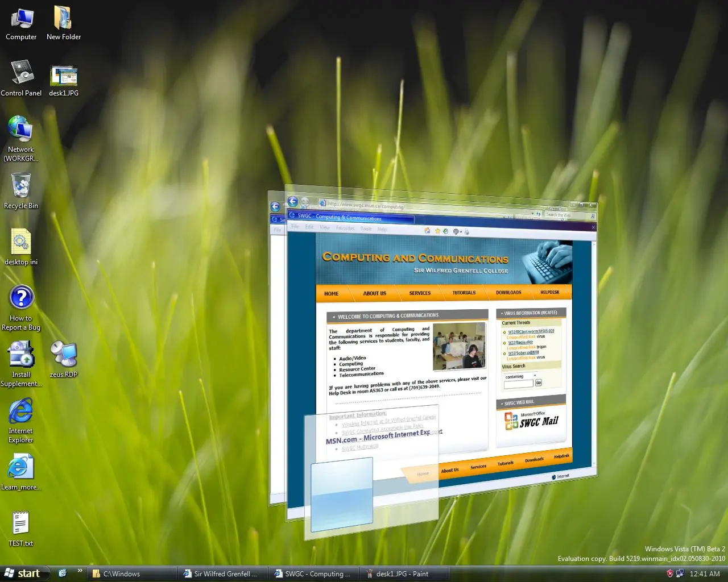Click the Add to Favorites star icon
Viewport: 728px width, 582px height.
tap(436, 231)
